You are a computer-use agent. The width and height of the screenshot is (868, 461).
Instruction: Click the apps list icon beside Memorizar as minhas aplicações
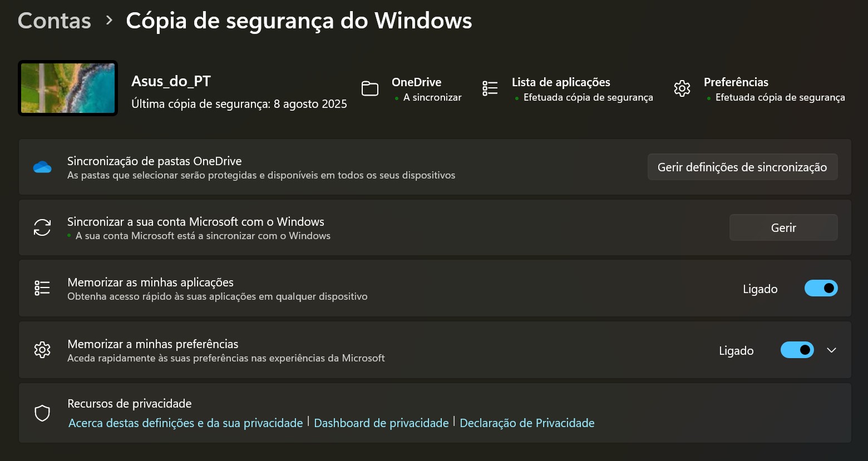pos(42,288)
